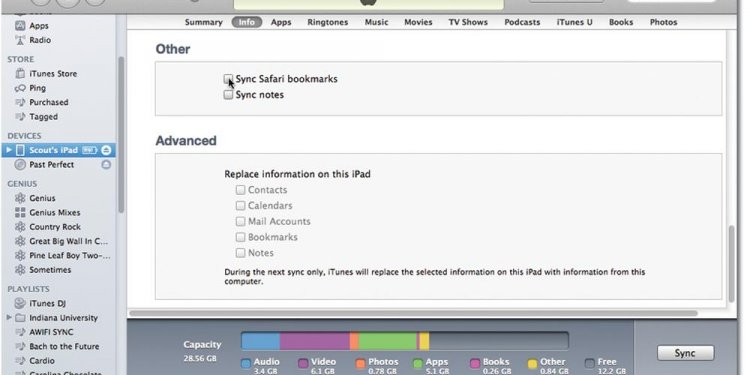Open Apps library icon in sidebar
This screenshot has height=375, width=750.
click(20, 26)
